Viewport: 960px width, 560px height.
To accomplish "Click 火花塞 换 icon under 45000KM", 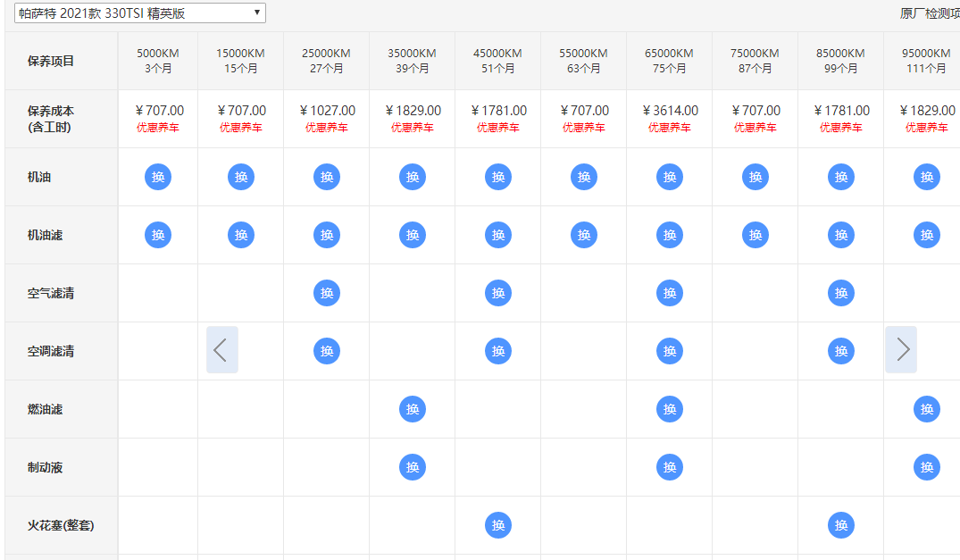I will coord(498,525).
